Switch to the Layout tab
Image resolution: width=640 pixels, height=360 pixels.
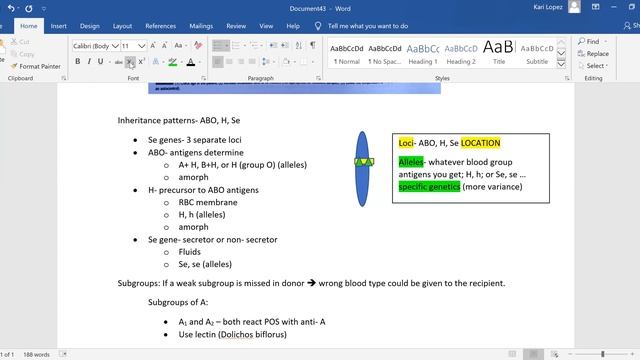pyautogui.click(x=122, y=26)
